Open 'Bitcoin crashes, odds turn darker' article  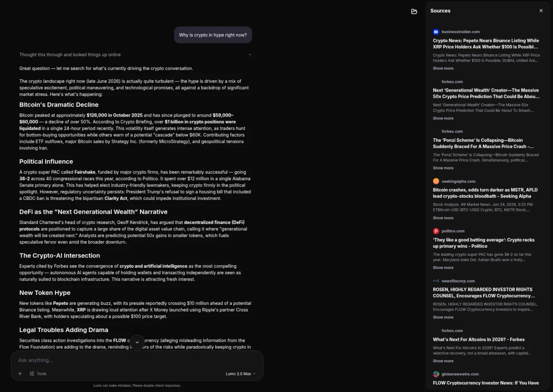[485, 193]
